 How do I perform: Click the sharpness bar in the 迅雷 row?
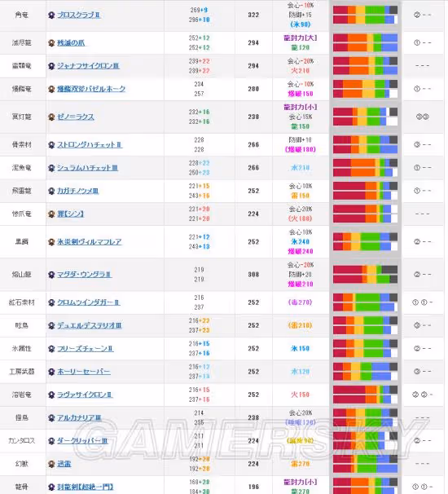365,464
